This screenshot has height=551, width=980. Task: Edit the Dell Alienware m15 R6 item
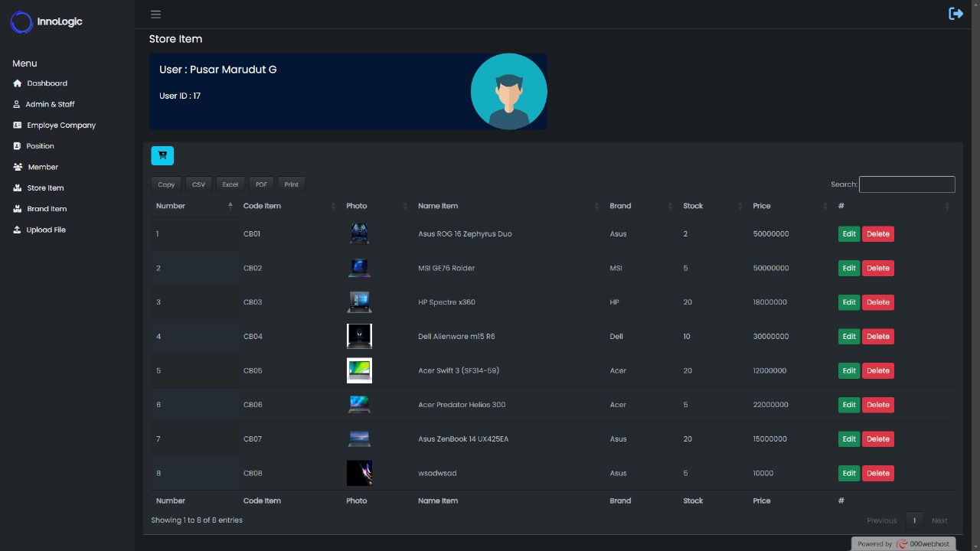849,337
